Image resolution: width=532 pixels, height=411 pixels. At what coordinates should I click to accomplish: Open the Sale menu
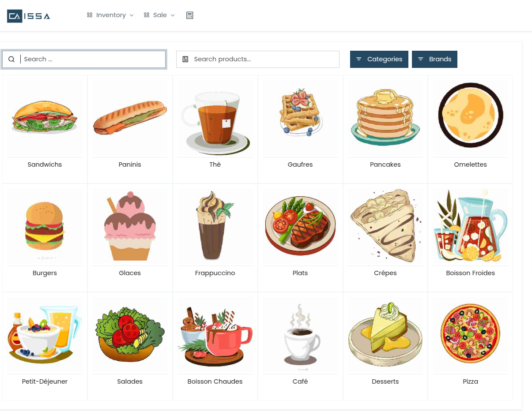(159, 15)
